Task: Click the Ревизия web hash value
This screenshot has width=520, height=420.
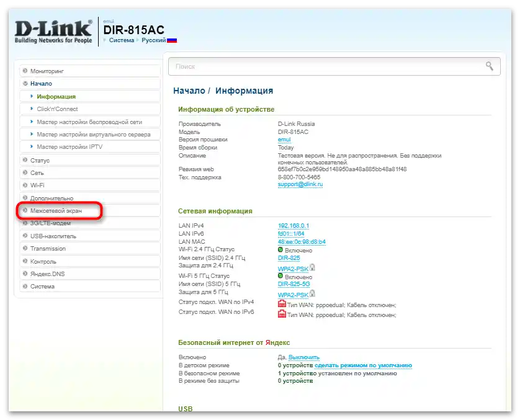Action: coord(343,169)
